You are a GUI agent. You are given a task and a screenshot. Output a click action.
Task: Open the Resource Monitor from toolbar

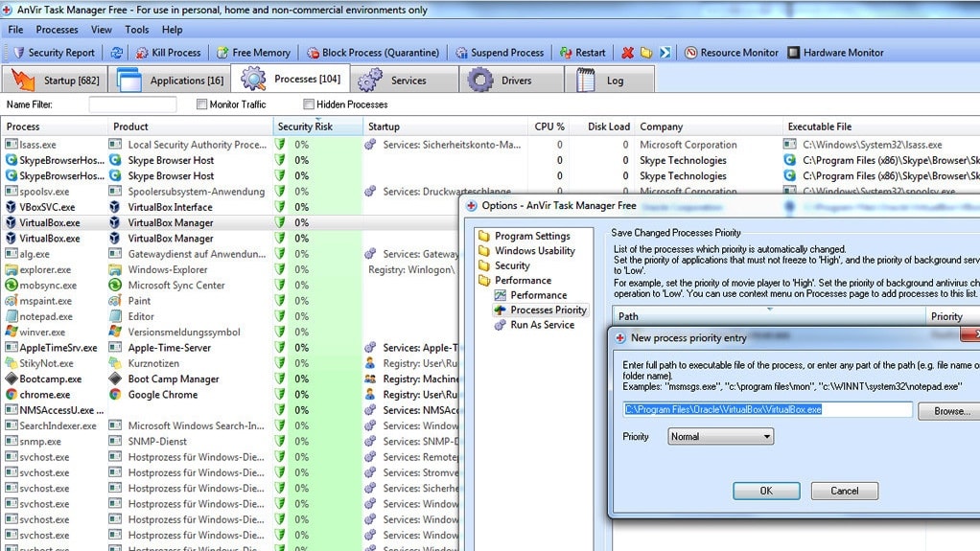click(x=690, y=53)
